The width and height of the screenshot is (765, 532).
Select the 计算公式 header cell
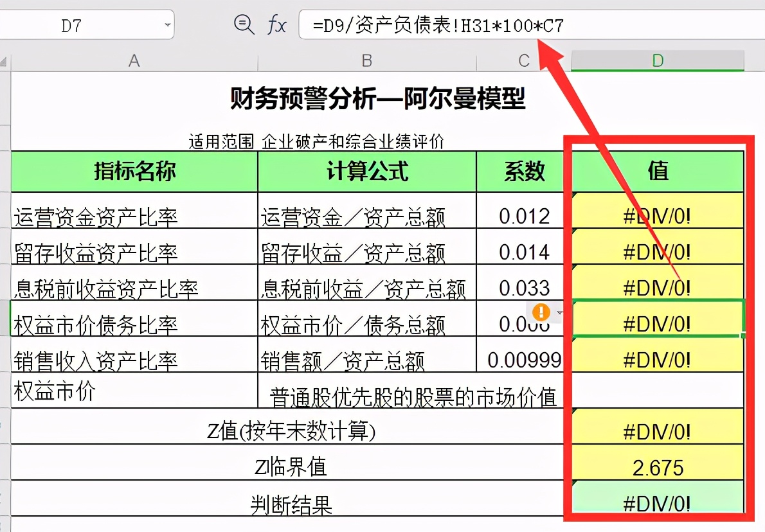coord(366,172)
